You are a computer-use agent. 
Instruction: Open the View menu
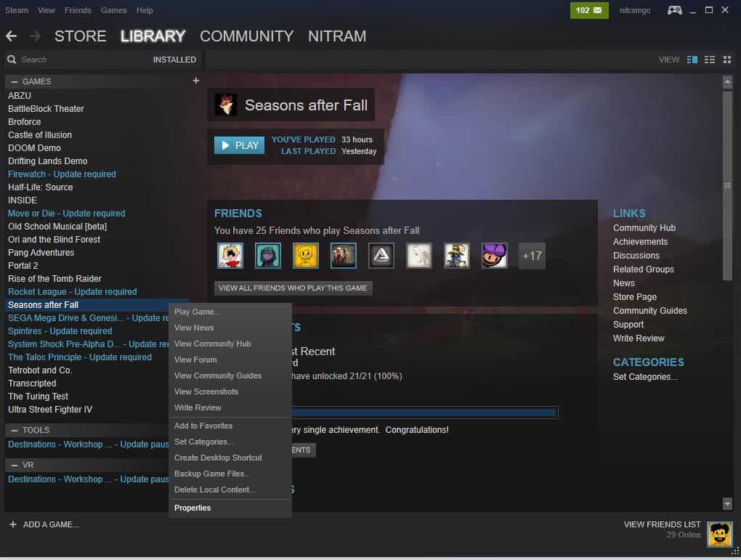tap(46, 10)
